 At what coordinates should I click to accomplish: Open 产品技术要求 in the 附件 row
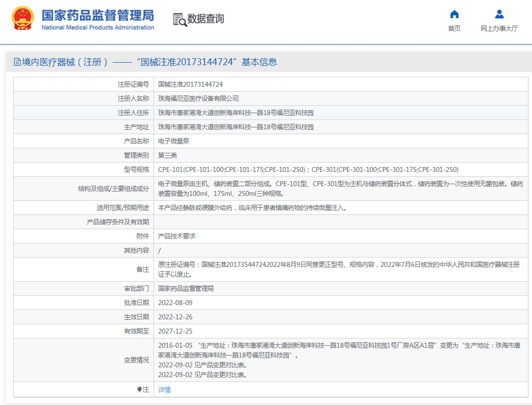click(177, 236)
